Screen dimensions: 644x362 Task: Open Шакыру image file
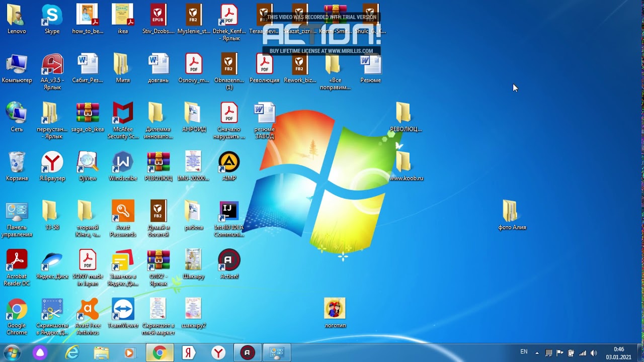194,264
